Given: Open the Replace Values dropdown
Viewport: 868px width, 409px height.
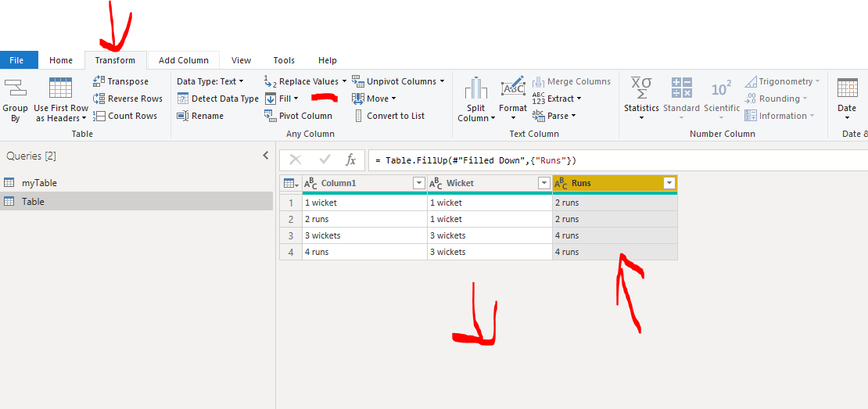Looking at the screenshot, I should point(344,81).
